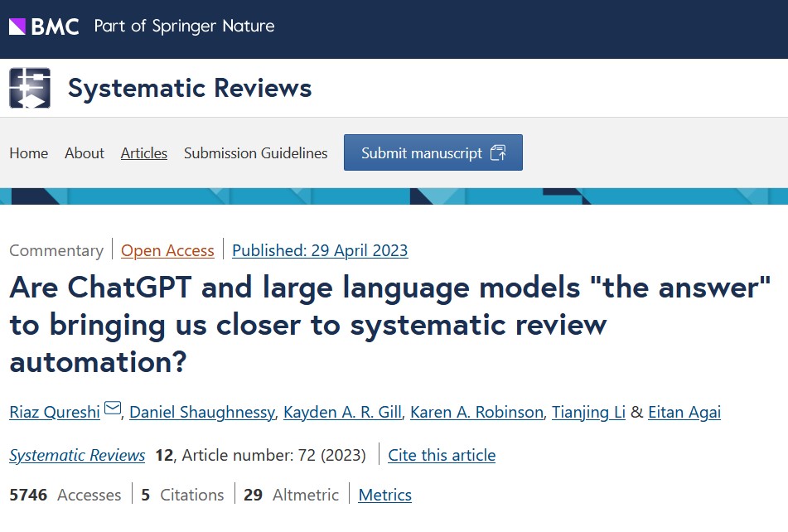Click the Cite this article link

[442, 455]
